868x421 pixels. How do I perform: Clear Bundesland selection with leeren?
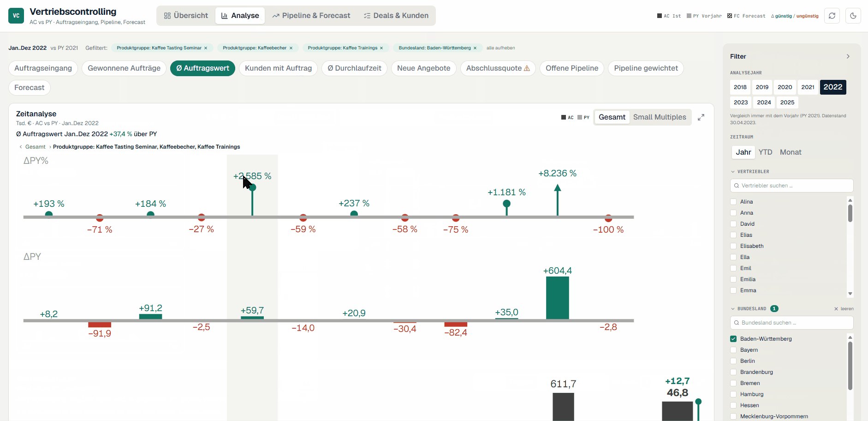point(844,309)
